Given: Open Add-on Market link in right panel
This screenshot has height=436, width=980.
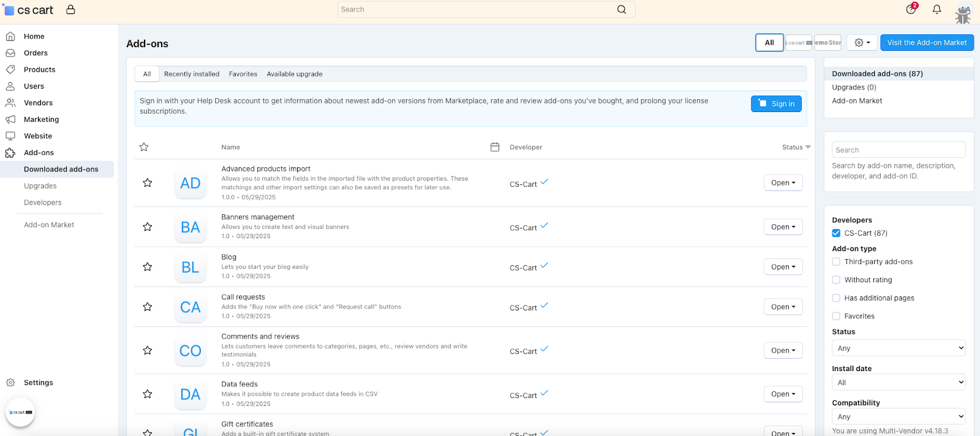Looking at the screenshot, I should [857, 100].
